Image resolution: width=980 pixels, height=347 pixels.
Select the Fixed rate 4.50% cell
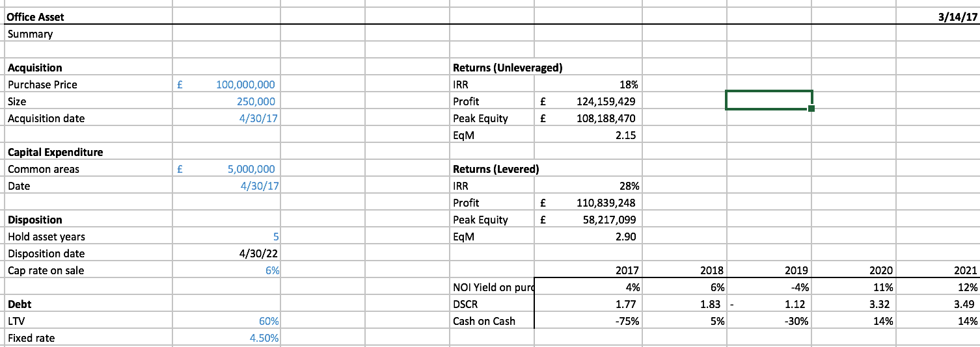click(x=226, y=338)
